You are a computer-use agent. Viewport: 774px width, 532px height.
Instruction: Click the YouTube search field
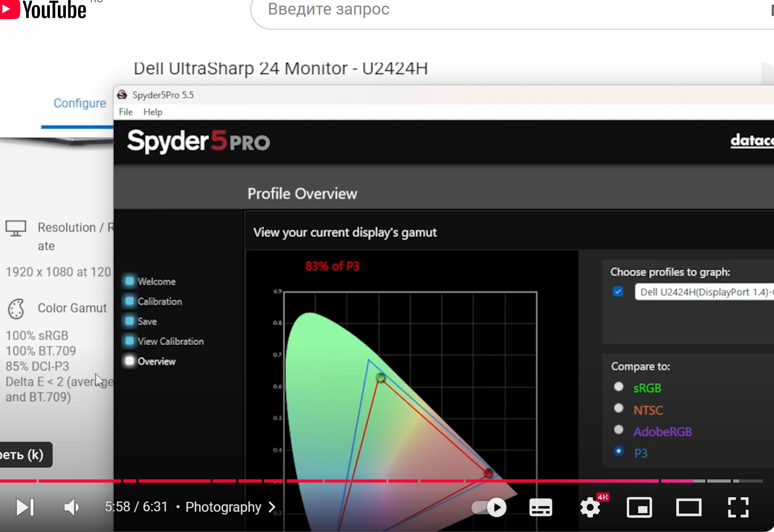point(513,10)
